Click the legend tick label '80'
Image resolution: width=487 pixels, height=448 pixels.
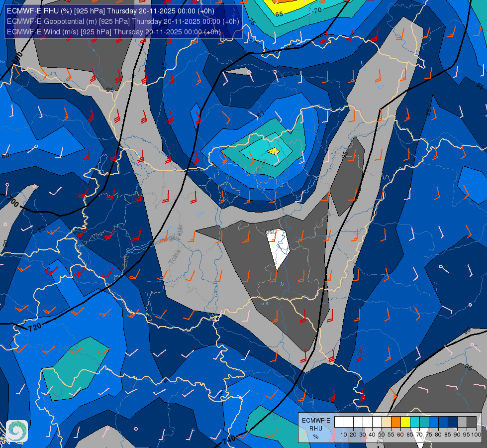pos(439,435)
